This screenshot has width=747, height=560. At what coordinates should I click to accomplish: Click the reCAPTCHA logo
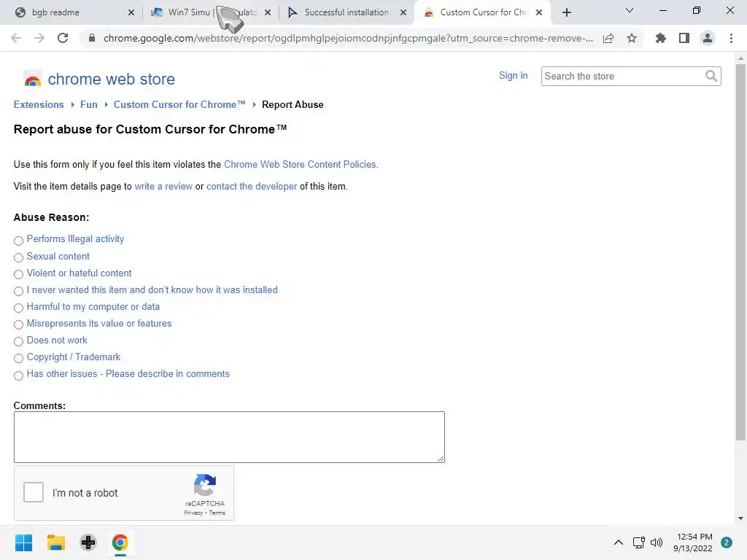point(205,485)
